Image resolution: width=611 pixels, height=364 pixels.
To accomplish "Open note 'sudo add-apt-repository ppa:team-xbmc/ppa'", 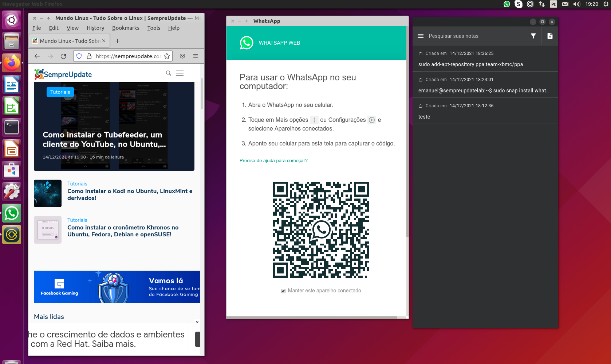I will [485, 59].
